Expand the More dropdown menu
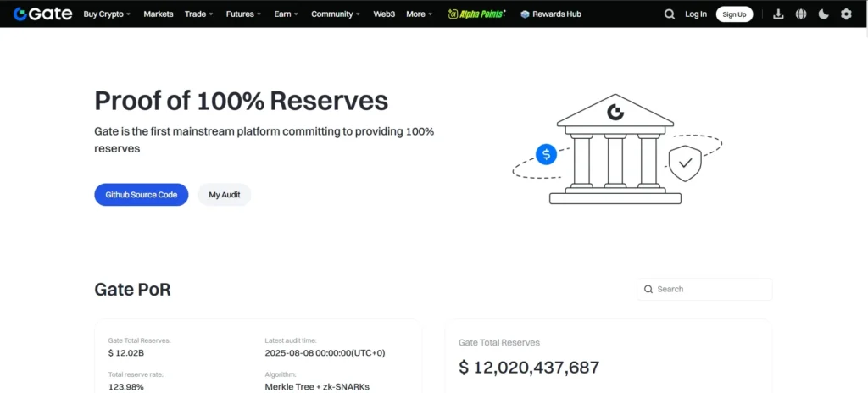Viewport: 868px width, 393px height. pos(419,14)
